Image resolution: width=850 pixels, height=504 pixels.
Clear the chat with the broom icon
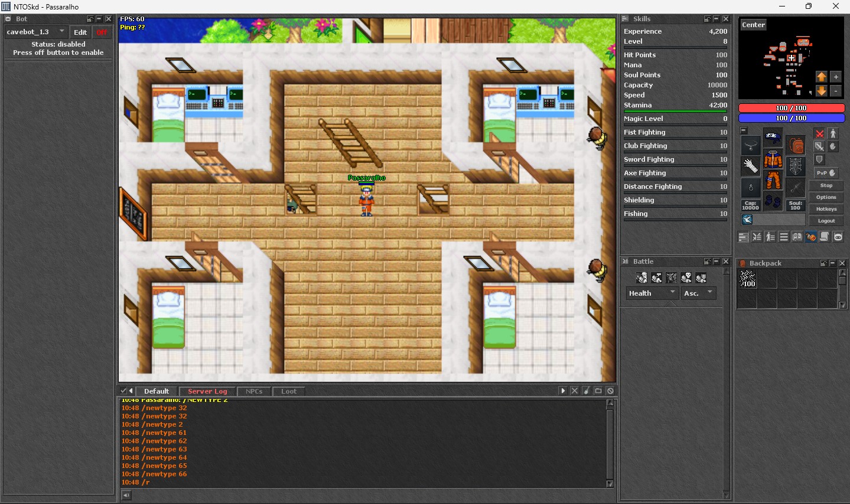[x=587, y=391]
